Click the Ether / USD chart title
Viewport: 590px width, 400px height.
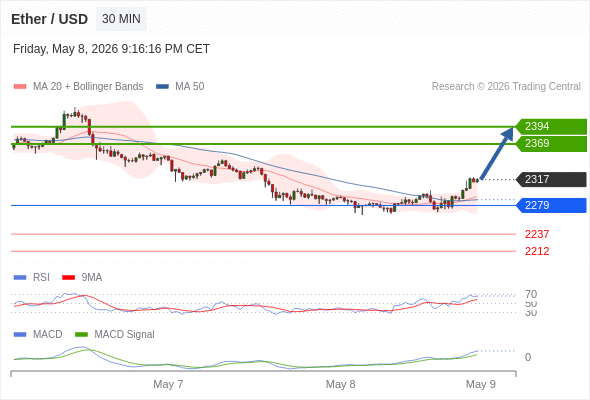point(49,19)
